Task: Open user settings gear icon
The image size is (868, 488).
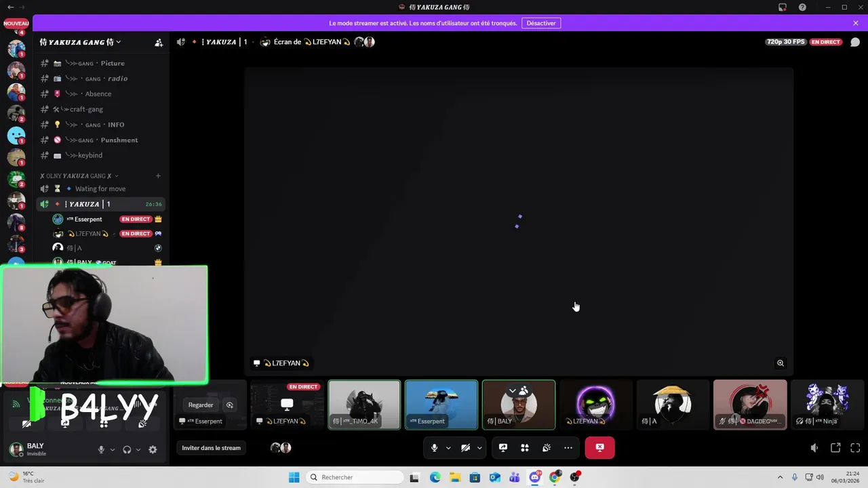Action: [x=153, y=449]
